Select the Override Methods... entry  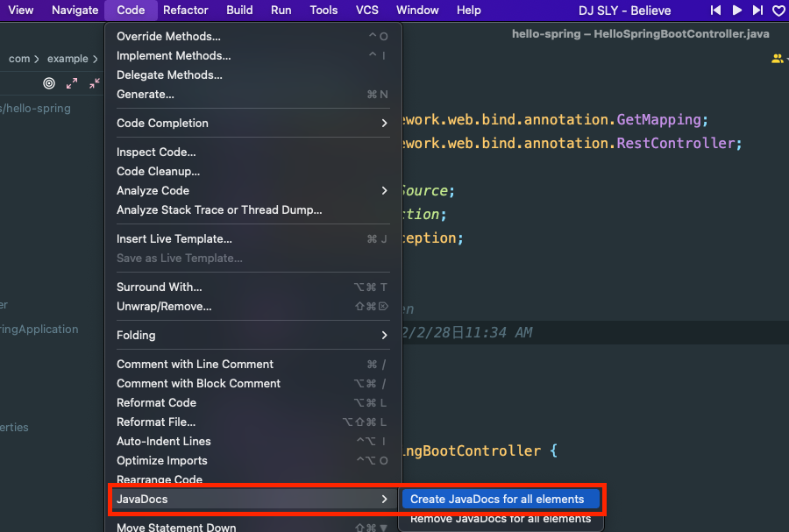pyautogui.click(x=253, y=36)
